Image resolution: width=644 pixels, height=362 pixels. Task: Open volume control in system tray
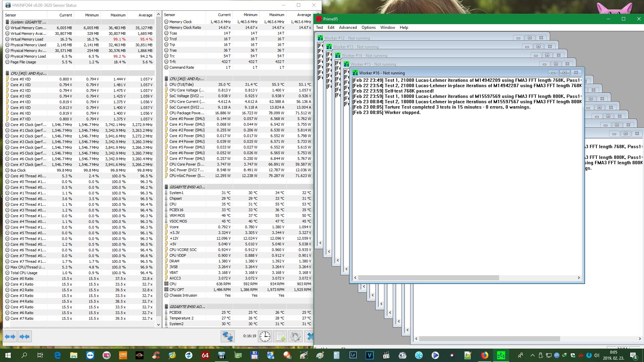(596, 355)
